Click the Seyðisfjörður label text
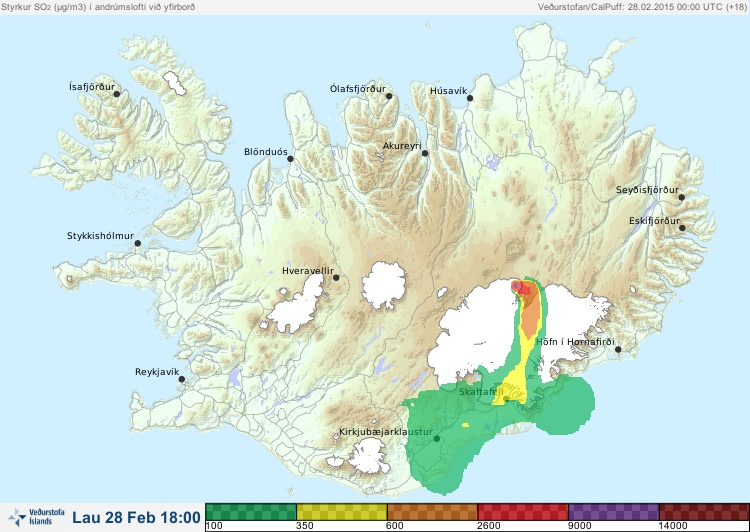Screen dimensions: 750x532 647,190
